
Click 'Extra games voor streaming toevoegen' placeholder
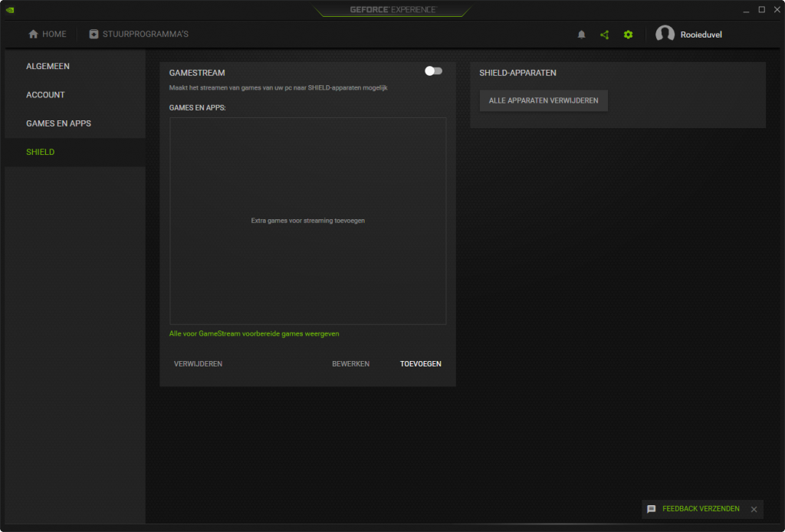tap(308, 221)
